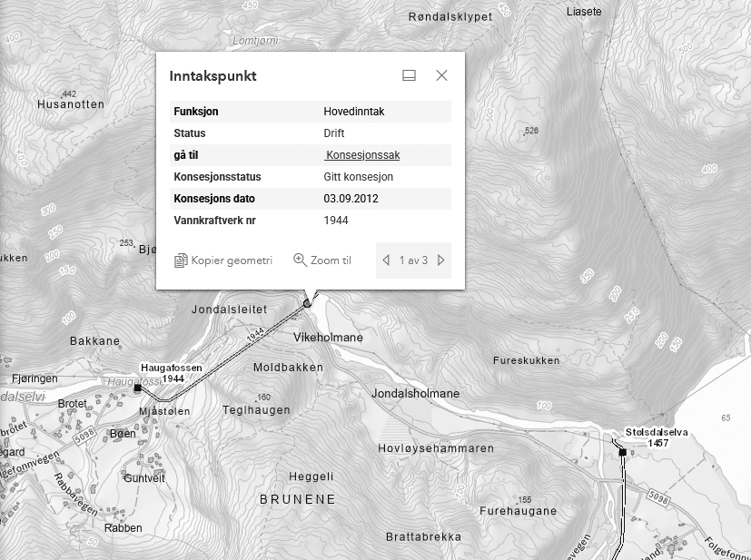Select the 03.09.2012 concession date value
Image resolution: width=751 pixels, height=560 pixels.
coord(351,199)
